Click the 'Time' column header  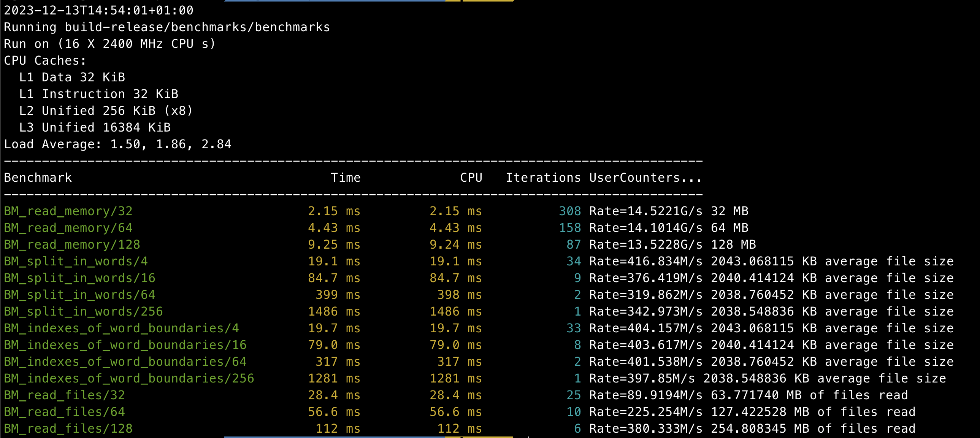(x=346, y=178)
